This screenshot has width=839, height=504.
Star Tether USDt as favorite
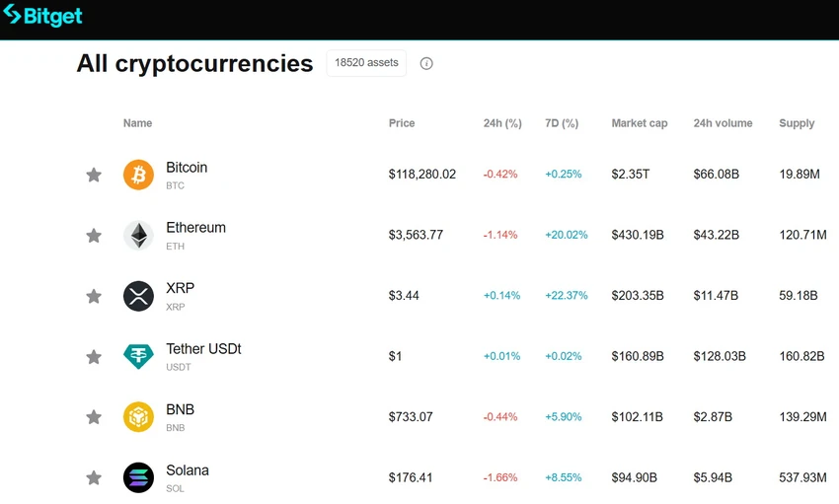tap(94, 356)
